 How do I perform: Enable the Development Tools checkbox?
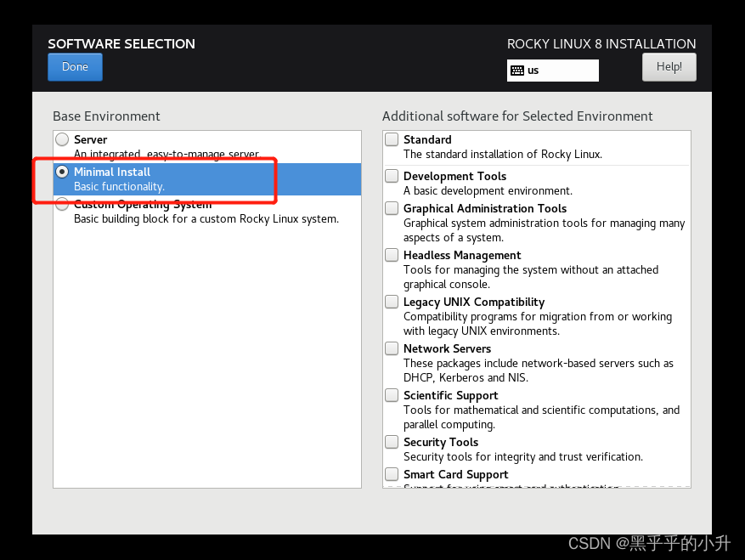(x=392, y=176)
